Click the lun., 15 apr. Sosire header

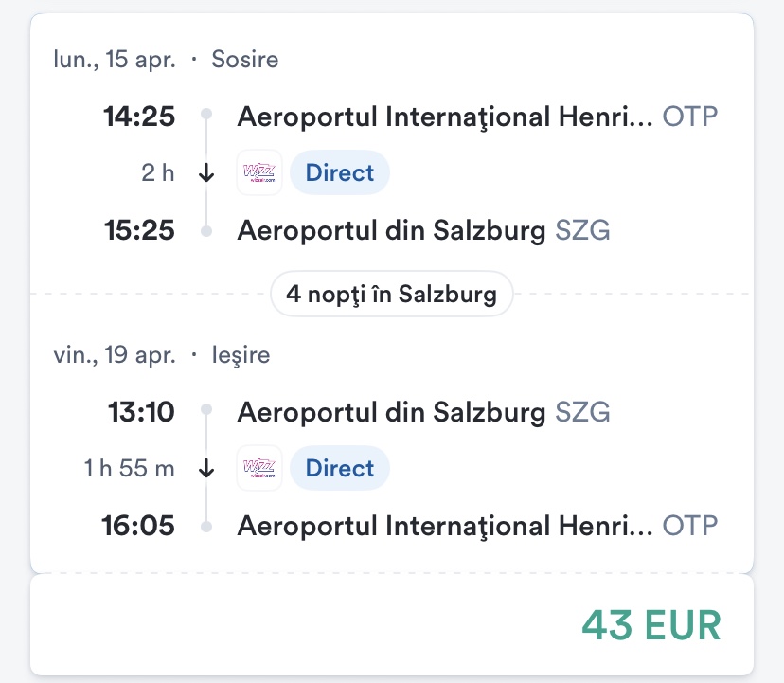pyautogui.click(x=167, y=60)
